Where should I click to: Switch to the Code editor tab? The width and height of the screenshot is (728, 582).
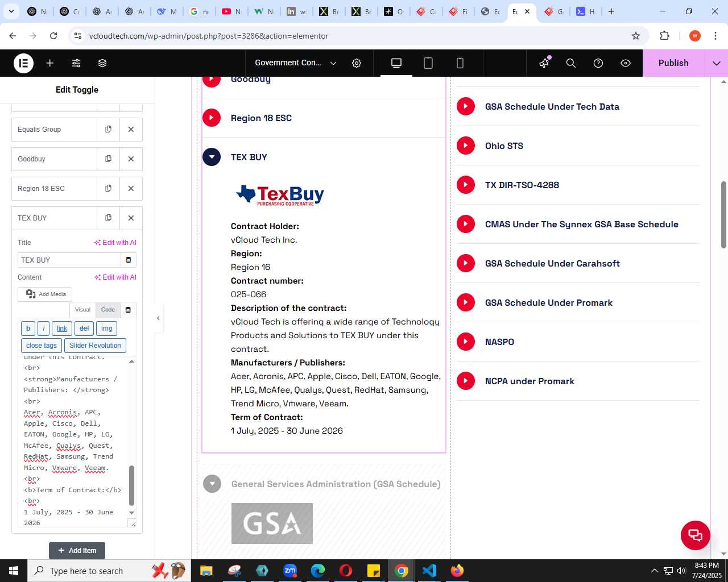[x=108, y=310]
